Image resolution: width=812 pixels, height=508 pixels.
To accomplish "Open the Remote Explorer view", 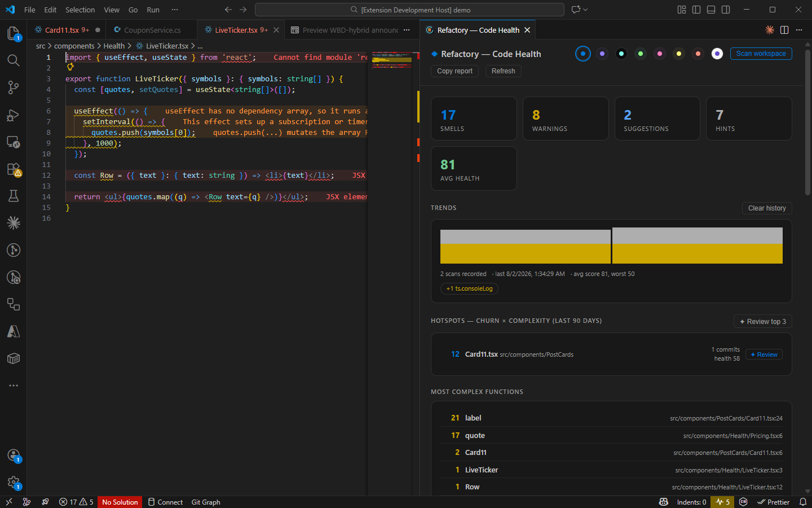I will [14, 142].
